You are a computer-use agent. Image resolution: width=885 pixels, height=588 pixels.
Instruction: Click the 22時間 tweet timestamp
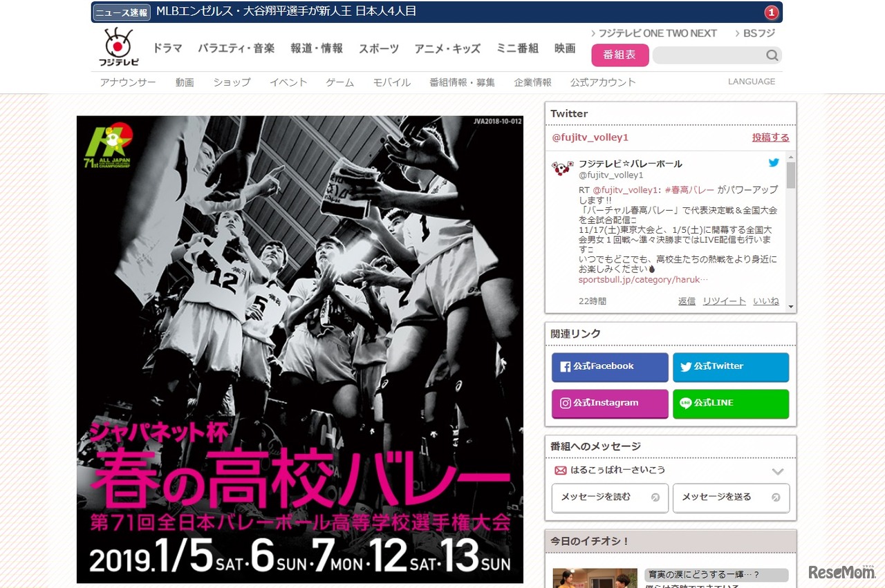[593, 301]
